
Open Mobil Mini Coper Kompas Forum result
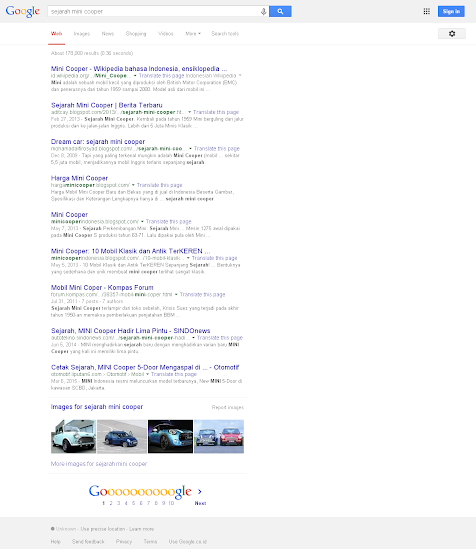pos(102,287)
